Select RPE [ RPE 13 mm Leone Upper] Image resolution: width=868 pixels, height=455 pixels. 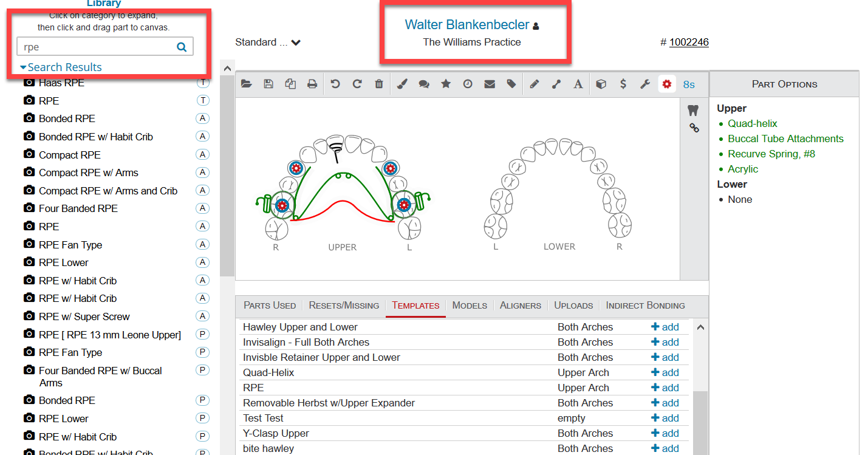pyautogui.click(x=110, y=335)
